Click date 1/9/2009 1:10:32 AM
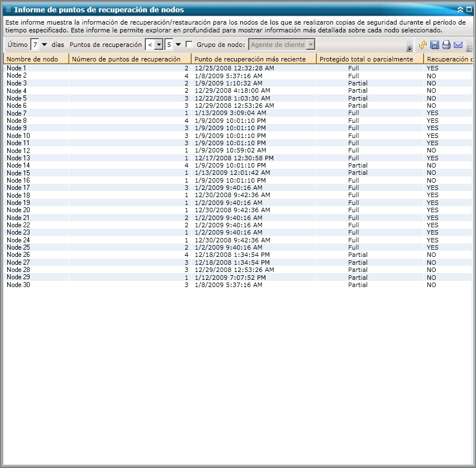This screenshot has width=476, height=468. point(229,83)
